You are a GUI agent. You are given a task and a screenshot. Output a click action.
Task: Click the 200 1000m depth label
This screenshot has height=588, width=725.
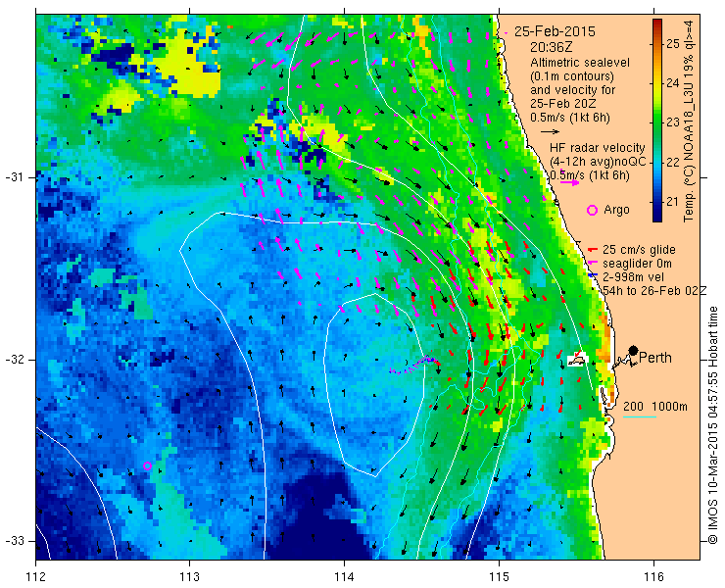point(655,407)
